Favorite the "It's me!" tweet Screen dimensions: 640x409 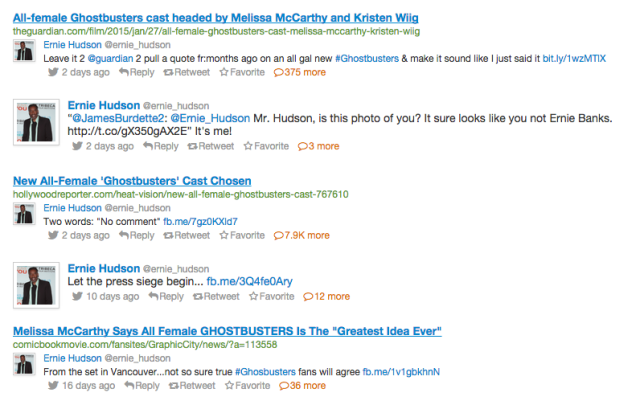[271, 146]
